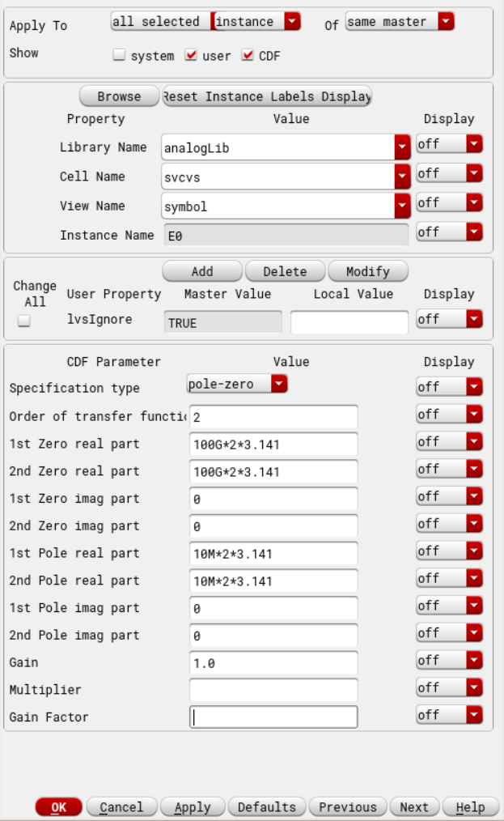Click the Apply button

(193, 807)
